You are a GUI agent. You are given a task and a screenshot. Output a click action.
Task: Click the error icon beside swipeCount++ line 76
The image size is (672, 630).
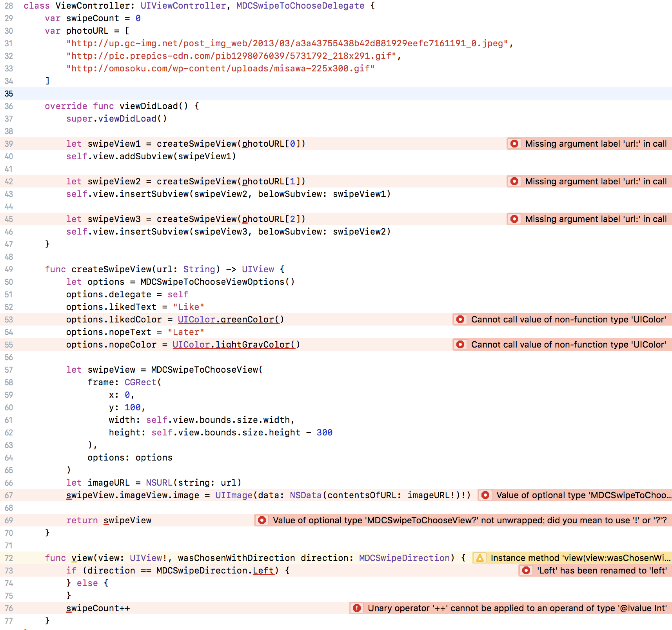(356, 608)
